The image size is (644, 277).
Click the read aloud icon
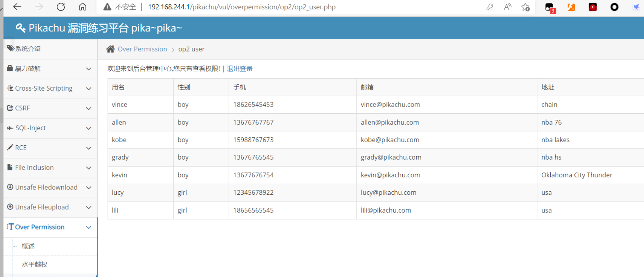coord(508,7)
